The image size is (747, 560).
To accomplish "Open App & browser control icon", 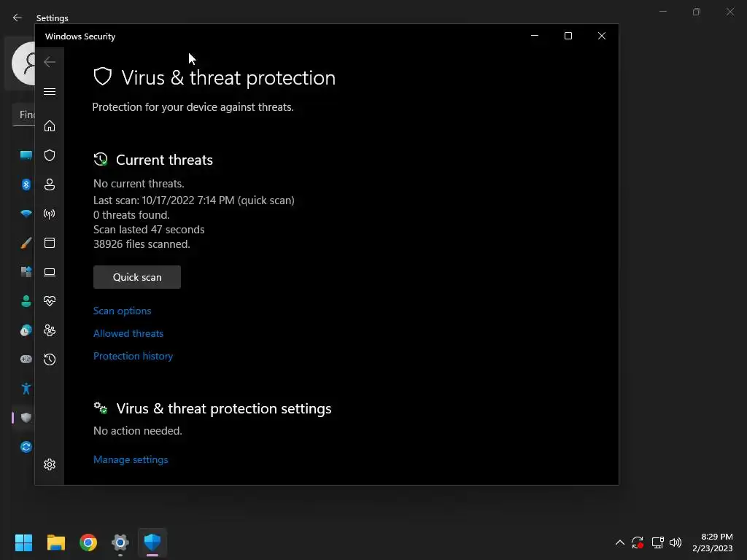I will (50, 243).
